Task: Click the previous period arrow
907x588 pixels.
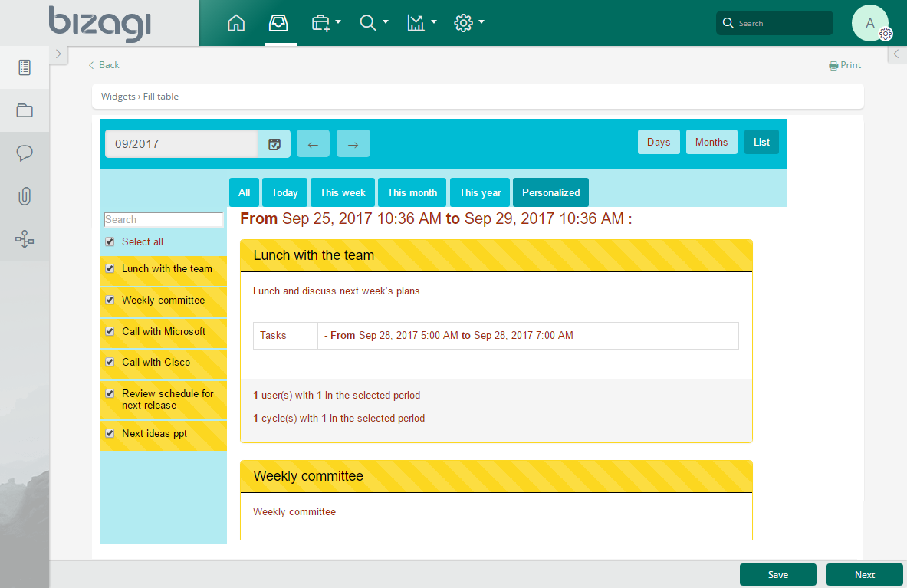Action: point(313,143)
